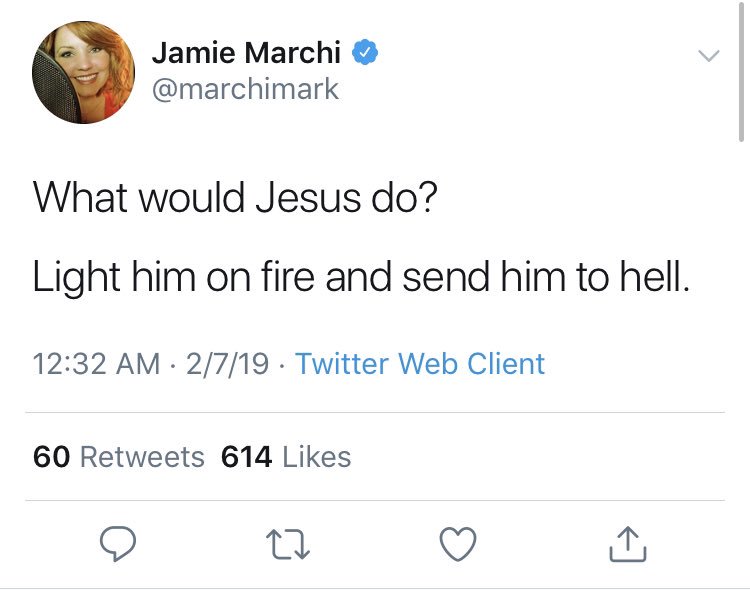Click the vertical scrollbar thumb

click(x=741, y=71)
